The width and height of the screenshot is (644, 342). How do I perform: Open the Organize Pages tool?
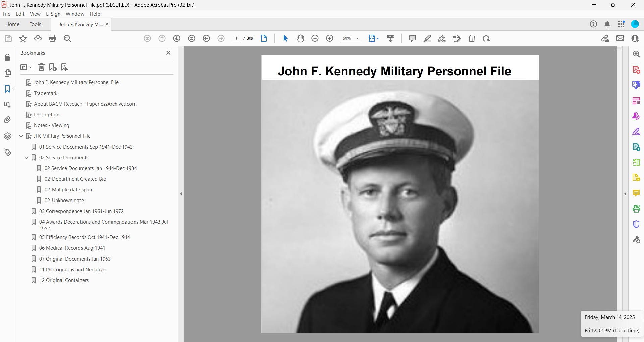tap(636, 100)
